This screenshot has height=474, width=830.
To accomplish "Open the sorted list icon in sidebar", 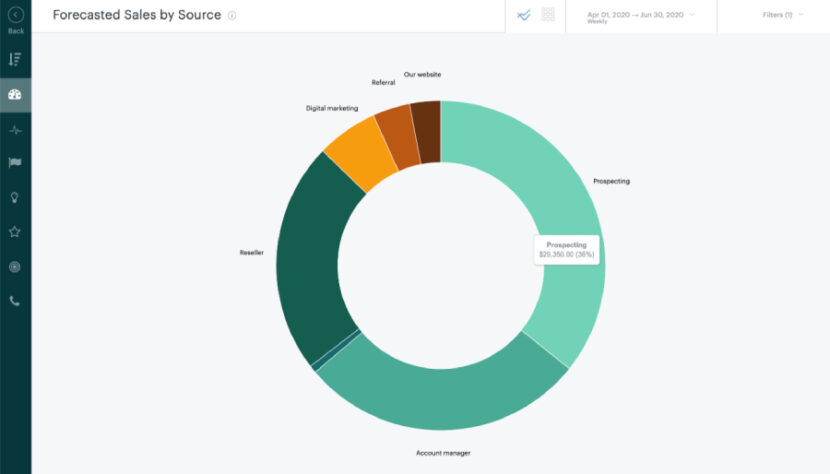I will pyautogui.click(x=15, y=60).
